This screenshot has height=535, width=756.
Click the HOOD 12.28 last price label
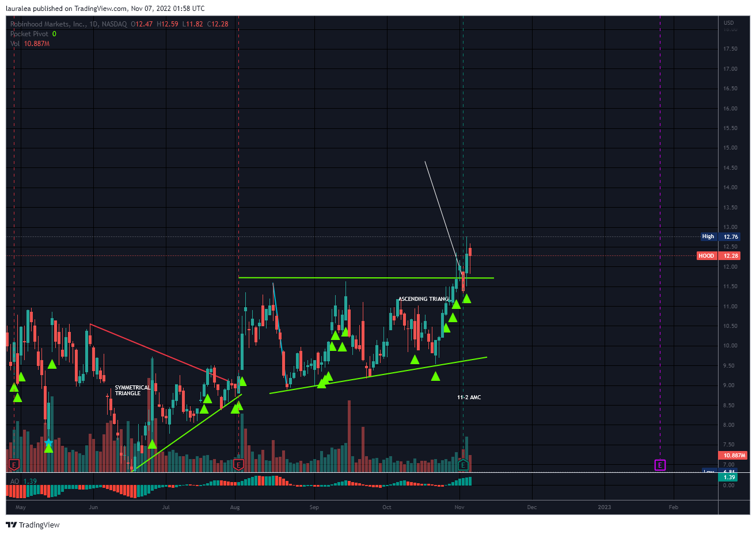click(x=718, y=255)
